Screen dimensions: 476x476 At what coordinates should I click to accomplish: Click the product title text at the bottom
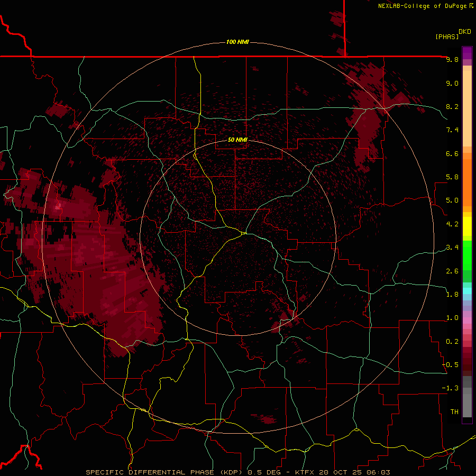click(237, 472)
